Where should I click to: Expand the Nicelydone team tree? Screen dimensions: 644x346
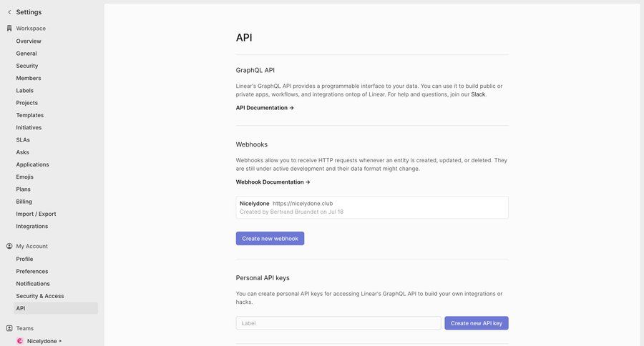pyautogui.click(x=60, y=341)
